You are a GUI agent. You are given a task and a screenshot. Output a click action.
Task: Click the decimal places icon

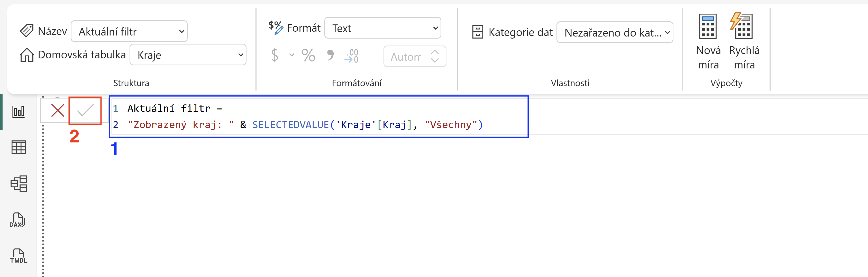pos(351,56)
